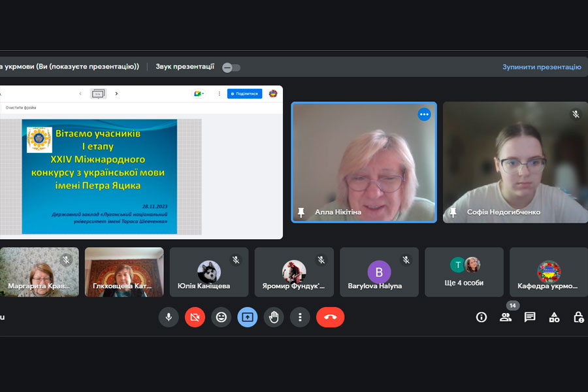Open more options in the call bar
The height and width of the screenshot is (392, 588).
coord(300,318)
